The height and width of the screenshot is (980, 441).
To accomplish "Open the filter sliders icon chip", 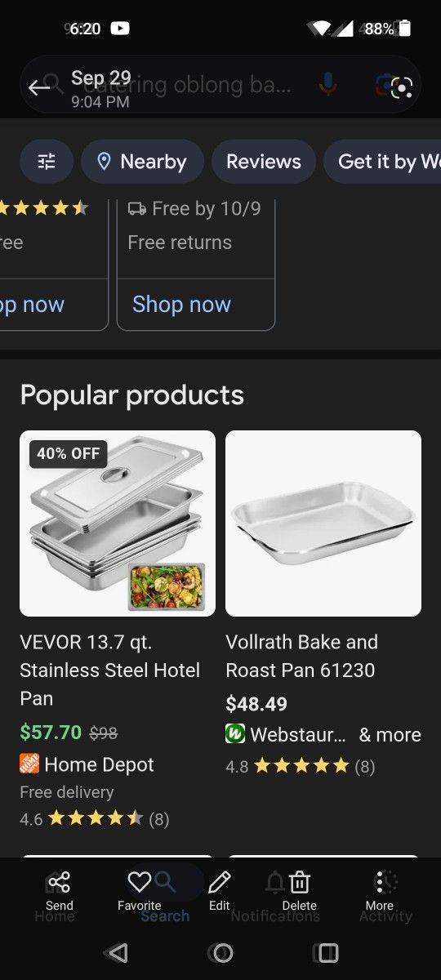I will pos(47,162).
